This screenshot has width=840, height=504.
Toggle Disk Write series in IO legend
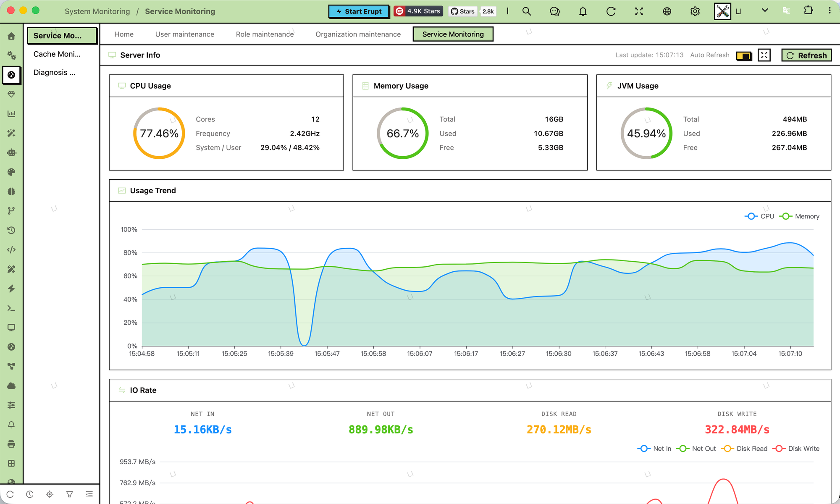coord(796,449)
